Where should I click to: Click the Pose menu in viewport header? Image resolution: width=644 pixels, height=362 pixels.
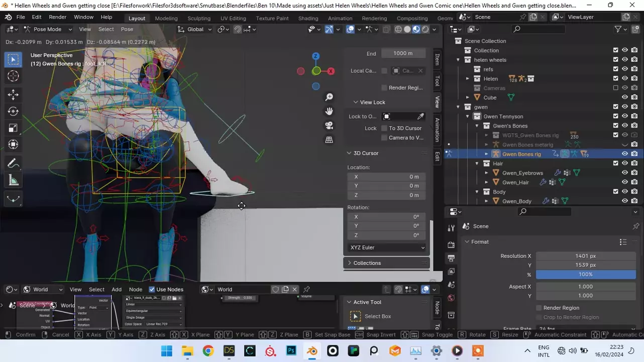pyautogui.click(x=127, y=29)
